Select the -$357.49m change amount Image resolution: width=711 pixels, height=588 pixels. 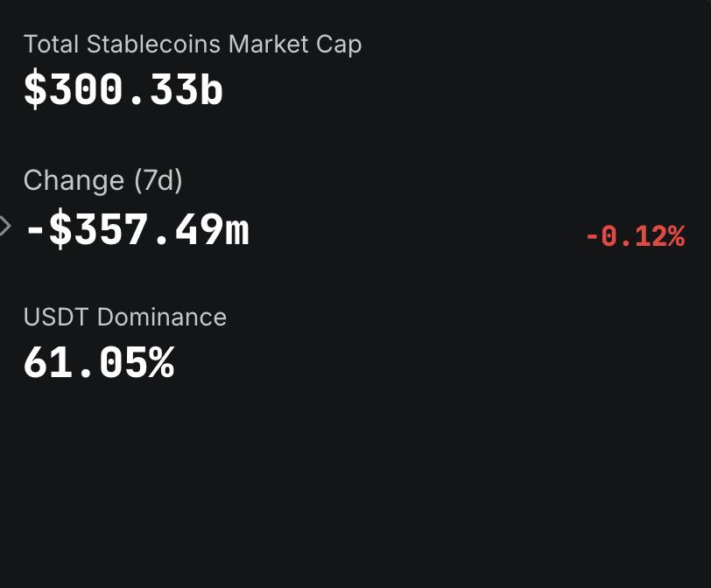tap(137, 229)
